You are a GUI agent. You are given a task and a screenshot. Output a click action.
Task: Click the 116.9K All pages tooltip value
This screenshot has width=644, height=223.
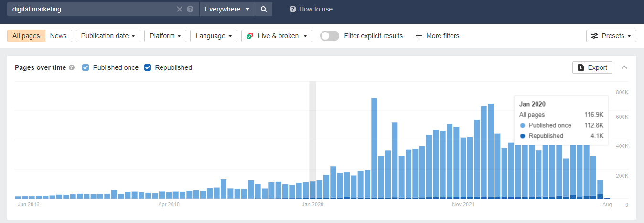(x=594, y=115)
